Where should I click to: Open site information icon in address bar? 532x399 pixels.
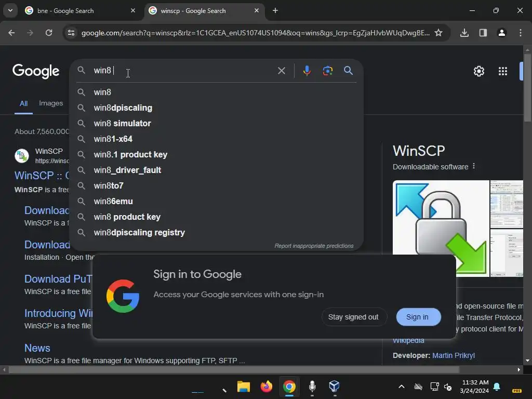pyautogui.click(x=71, y=33)
